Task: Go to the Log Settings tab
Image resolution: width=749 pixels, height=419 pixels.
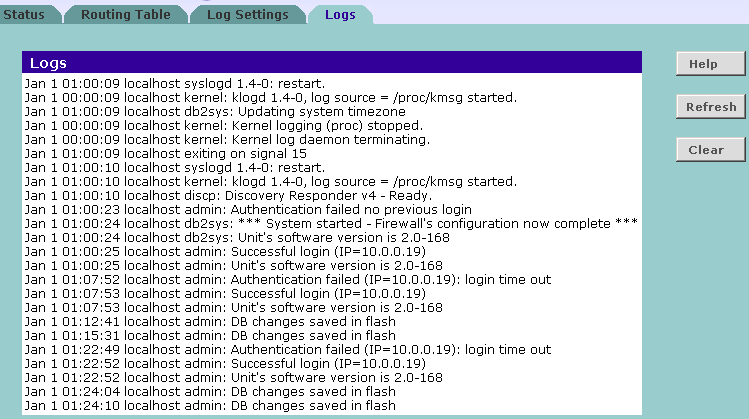Action: click(x=247, y=14)
